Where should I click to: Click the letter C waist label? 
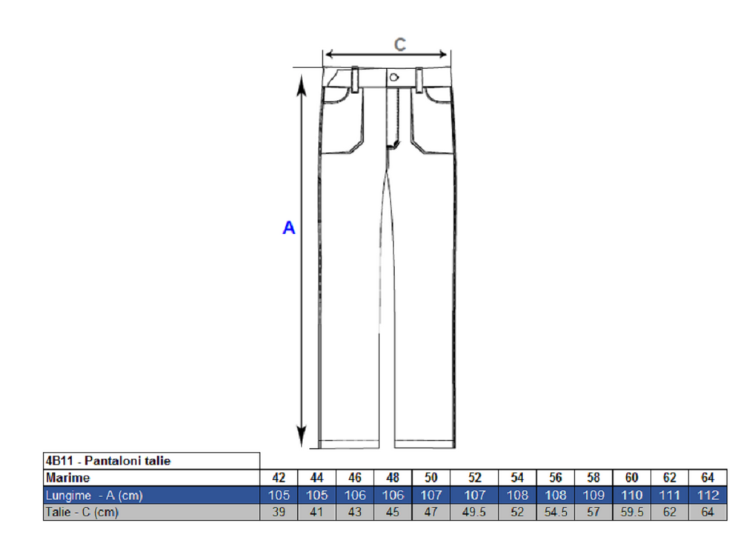[x=399, y=44]
